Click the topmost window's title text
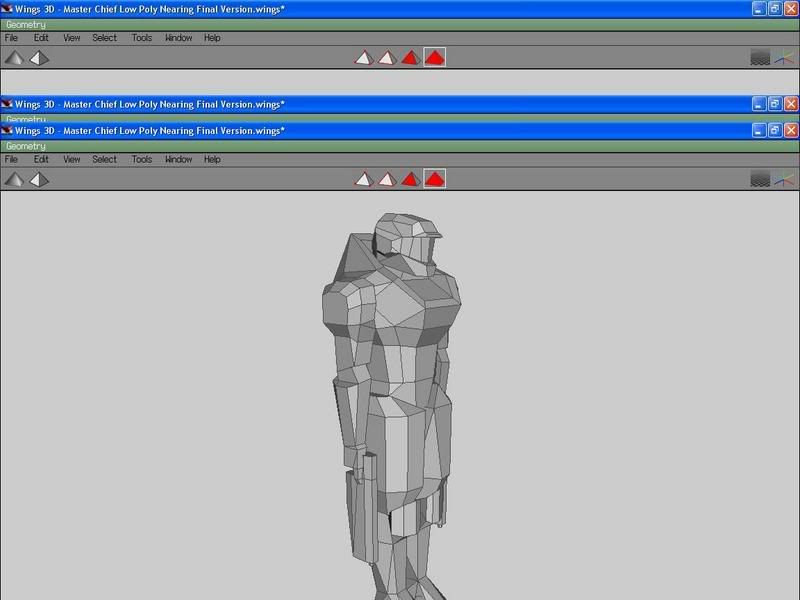The image size is (800, 600). (x=149, y=9)
